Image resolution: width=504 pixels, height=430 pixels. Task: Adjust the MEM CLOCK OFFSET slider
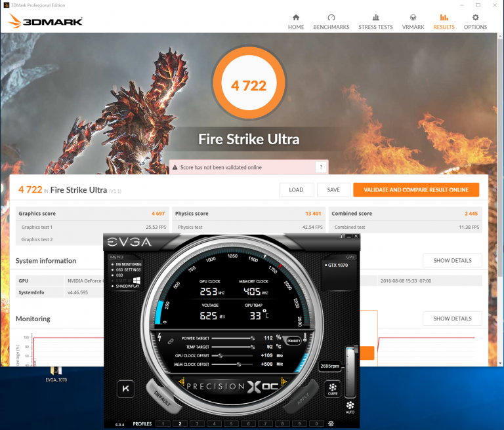coord(232,364)
